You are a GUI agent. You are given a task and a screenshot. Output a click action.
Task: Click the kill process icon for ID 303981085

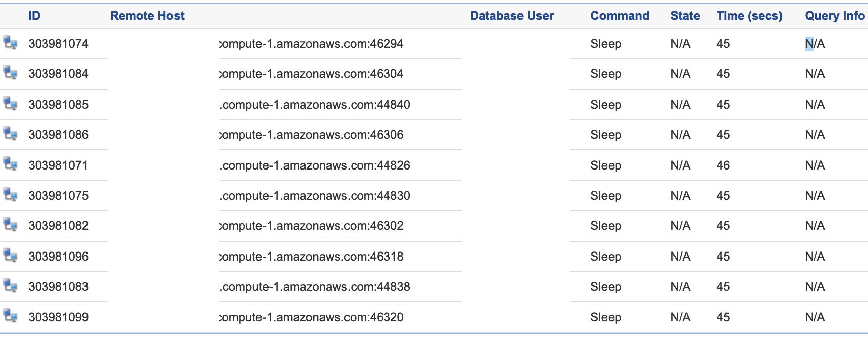pos(11,105)
